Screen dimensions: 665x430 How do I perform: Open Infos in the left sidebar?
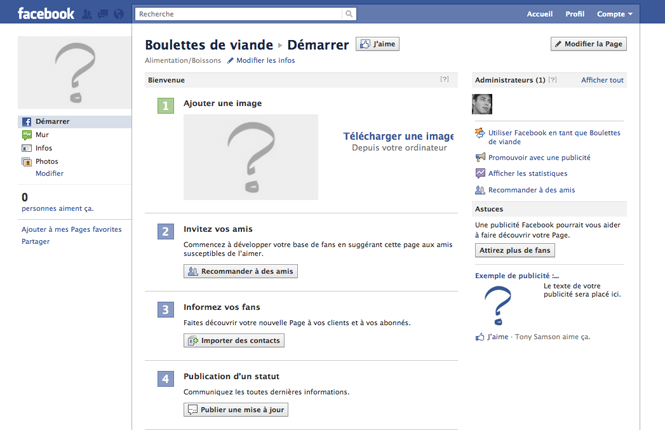[44, 148]
